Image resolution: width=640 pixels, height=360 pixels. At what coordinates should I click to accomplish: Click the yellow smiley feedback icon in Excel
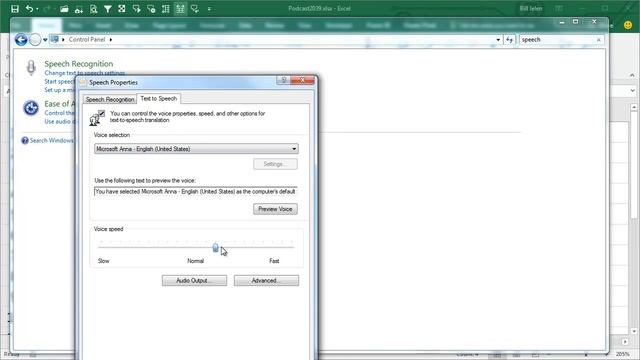click(x=628, y=25)
